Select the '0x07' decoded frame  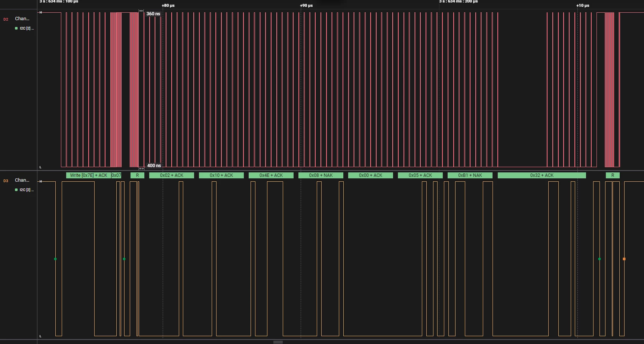pos(116,175)
